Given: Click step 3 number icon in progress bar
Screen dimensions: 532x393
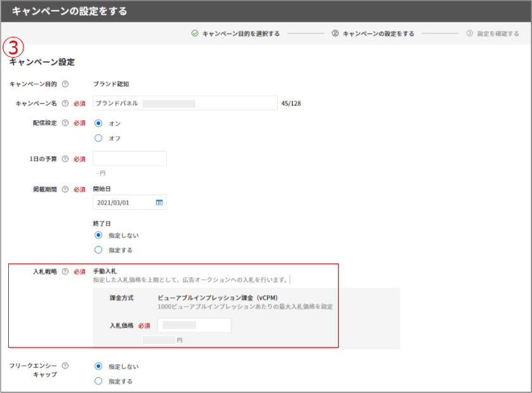Looking at the screenshot, I should pyautogui.click(x=470, y=33).
